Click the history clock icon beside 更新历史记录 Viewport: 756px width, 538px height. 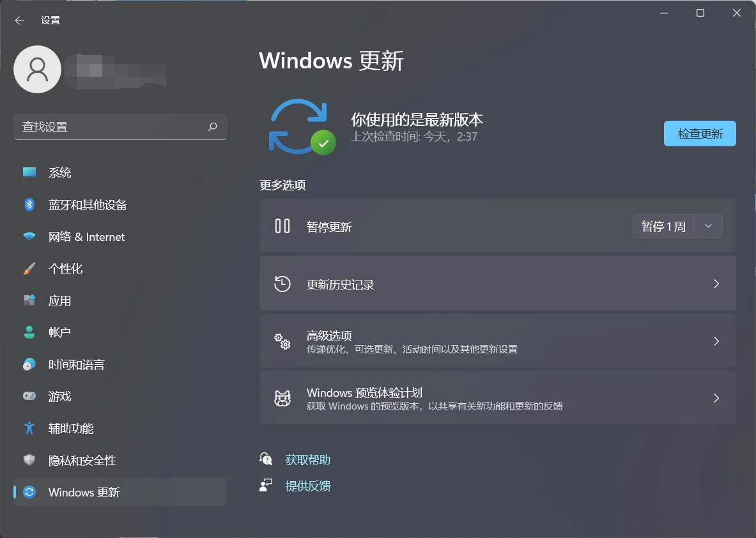[x=282, y=284]
